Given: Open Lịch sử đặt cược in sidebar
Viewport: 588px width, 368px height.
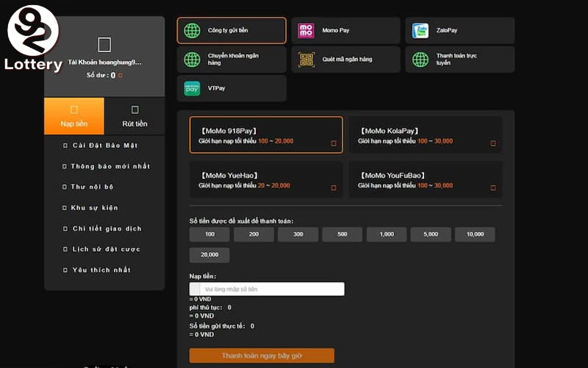Looking at the screenshot, I should click(106, 250).
